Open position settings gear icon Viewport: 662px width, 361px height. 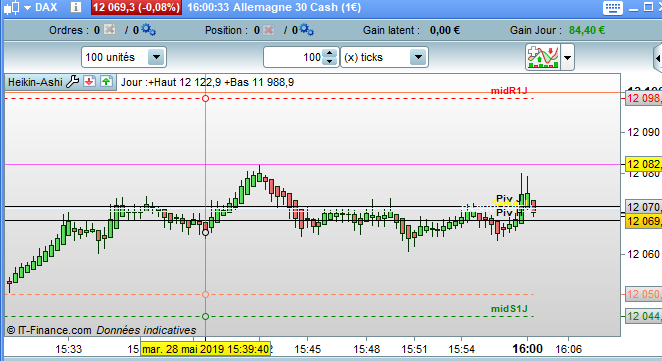tap(307, 30)
